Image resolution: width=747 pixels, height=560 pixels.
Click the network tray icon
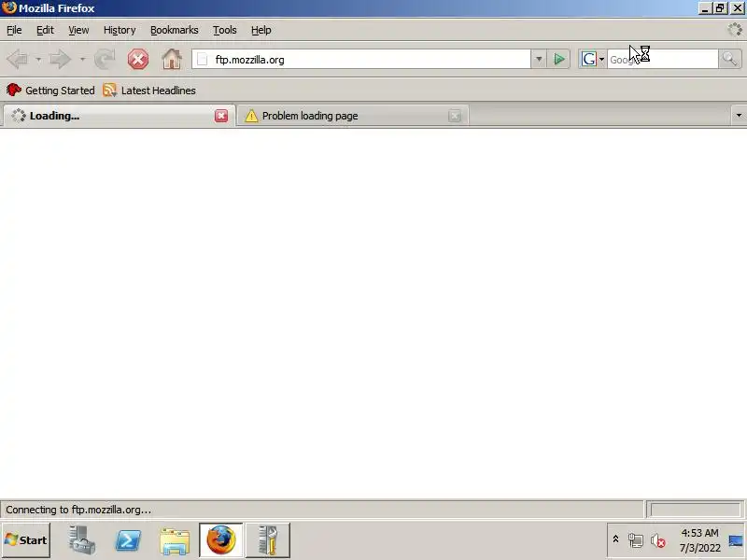(636, 540)
